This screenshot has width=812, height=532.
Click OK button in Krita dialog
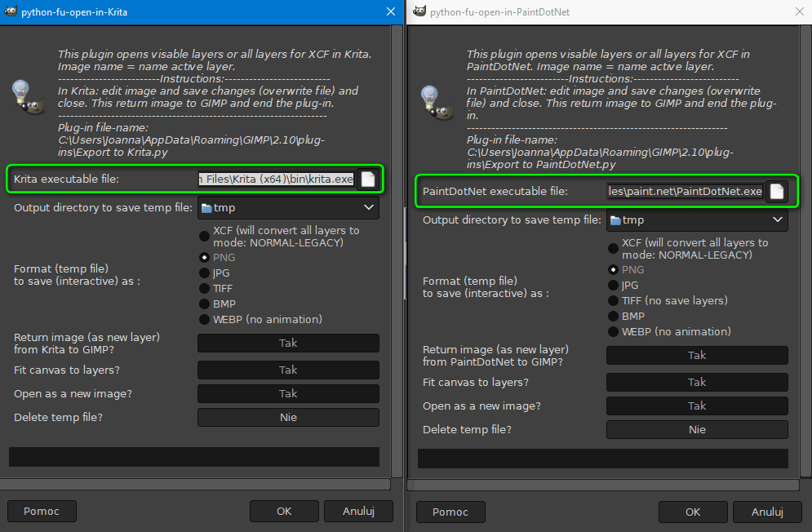click(284, 512)
